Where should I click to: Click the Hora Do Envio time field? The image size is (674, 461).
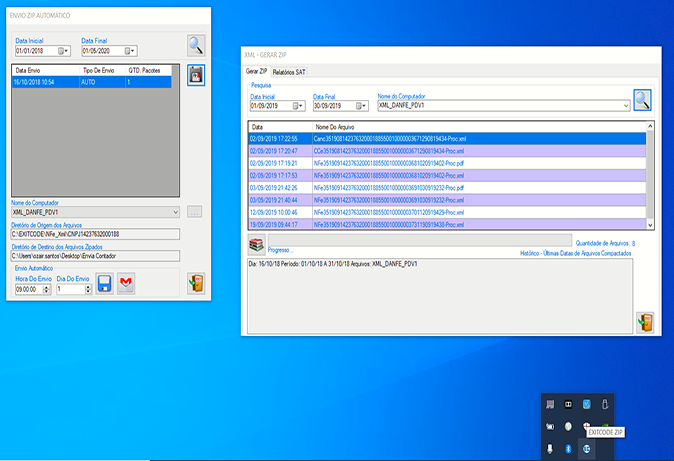point(29,289)
